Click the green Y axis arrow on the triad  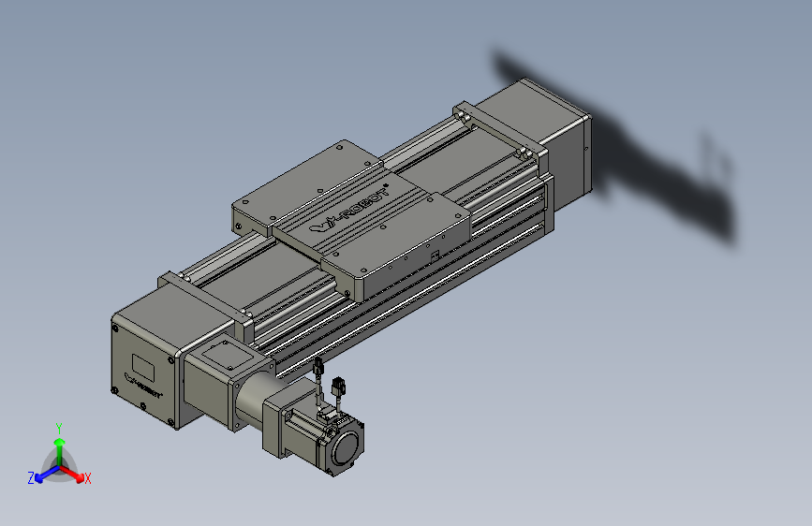[x=60, y=452]
